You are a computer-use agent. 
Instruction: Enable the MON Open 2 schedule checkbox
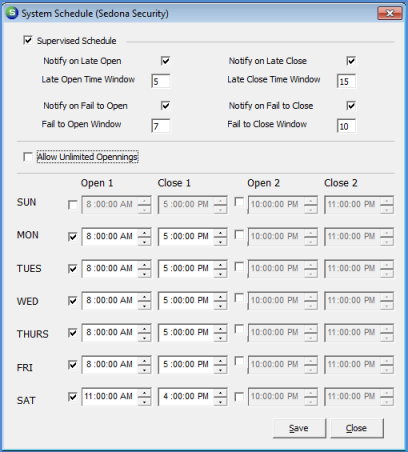239,234
